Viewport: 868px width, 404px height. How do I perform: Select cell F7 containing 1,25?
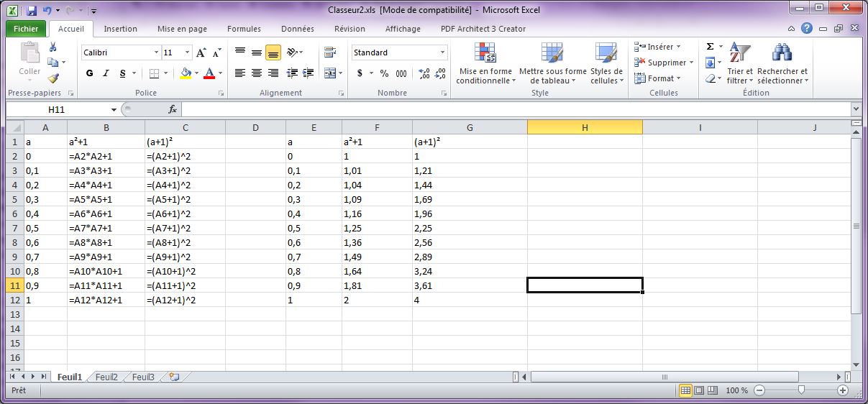[377, 228]
